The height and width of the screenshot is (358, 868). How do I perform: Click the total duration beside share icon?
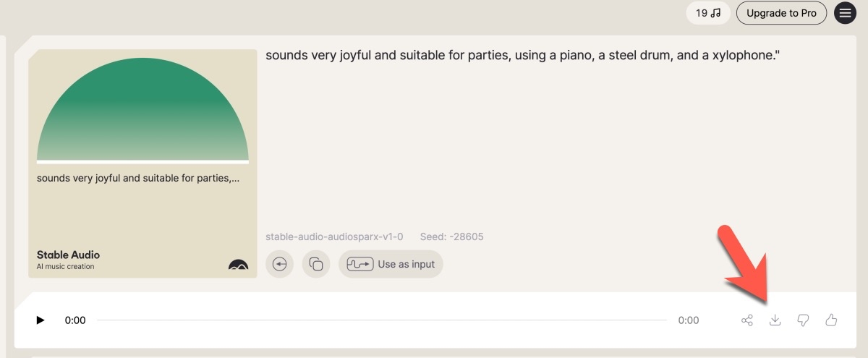coord(689,320)
